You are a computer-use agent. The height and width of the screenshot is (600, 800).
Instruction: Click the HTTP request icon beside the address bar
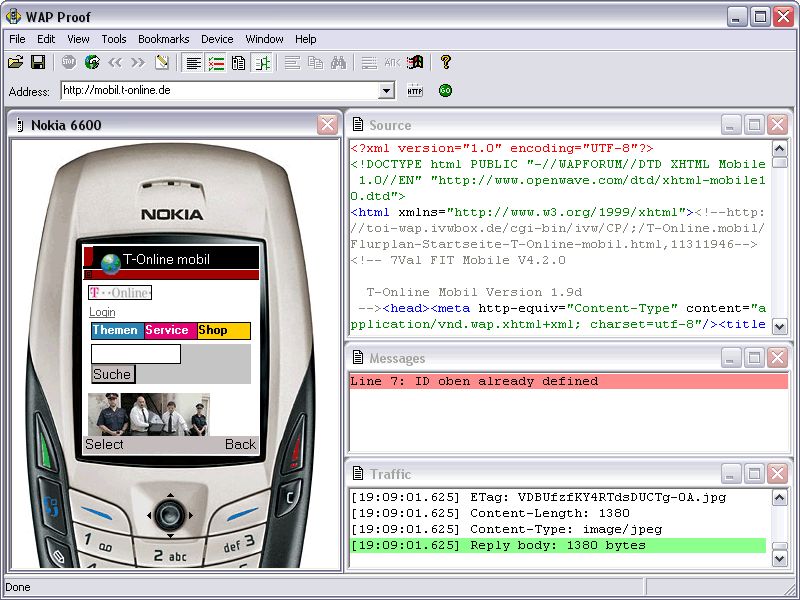point(415,91)
